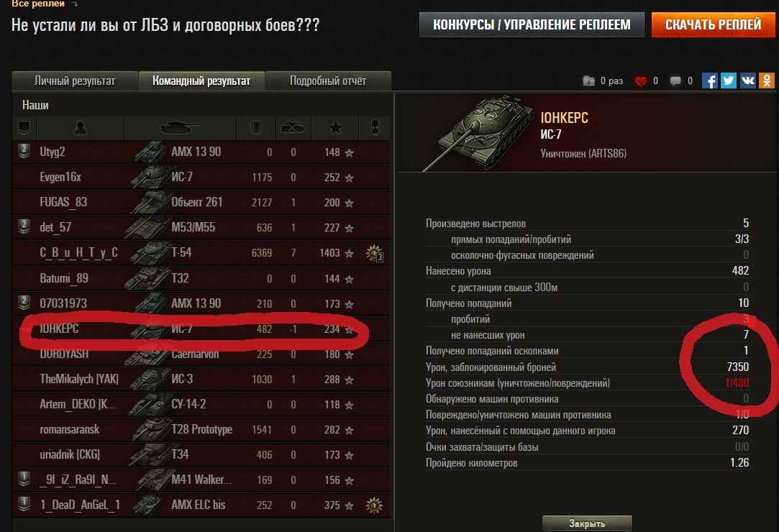Switch to Личный результат tab
The image size is (779, 532).
tap(75, 81)
